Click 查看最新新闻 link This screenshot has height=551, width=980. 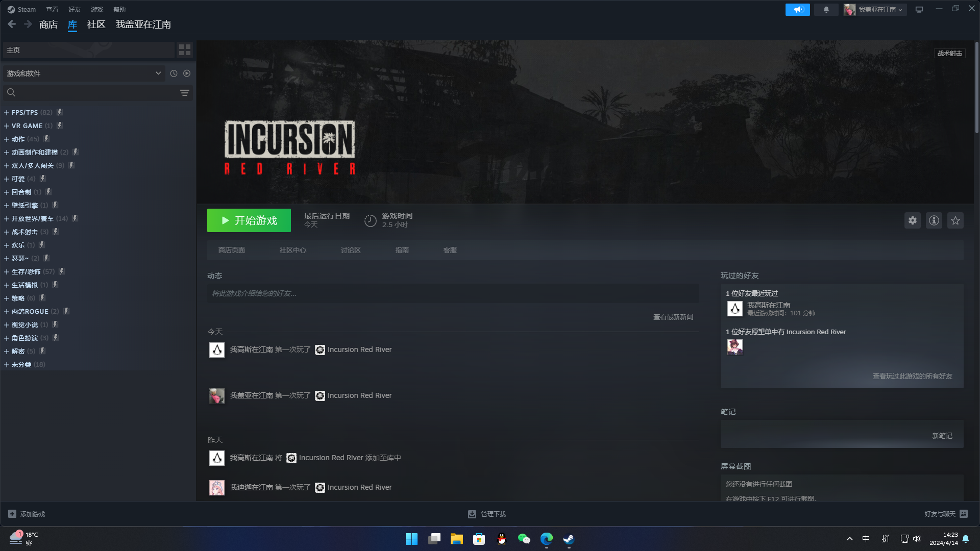[x=673, y=317]
